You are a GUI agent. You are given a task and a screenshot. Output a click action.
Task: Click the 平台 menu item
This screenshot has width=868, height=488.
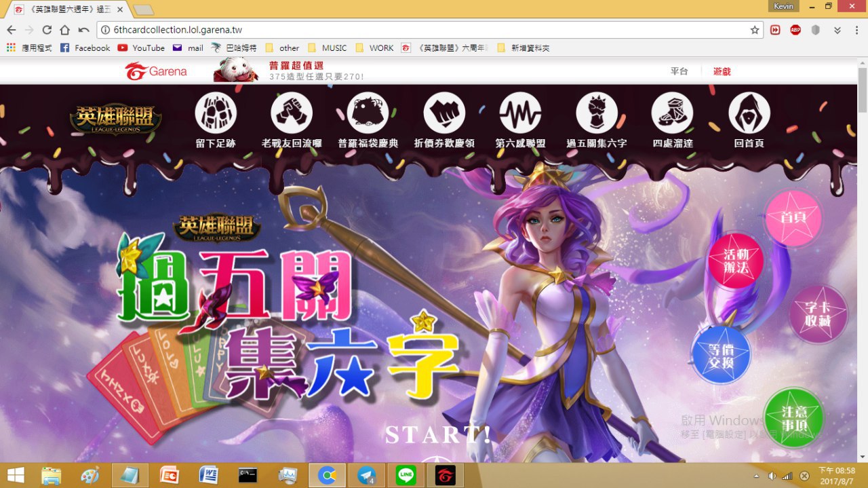coord(679,71)
